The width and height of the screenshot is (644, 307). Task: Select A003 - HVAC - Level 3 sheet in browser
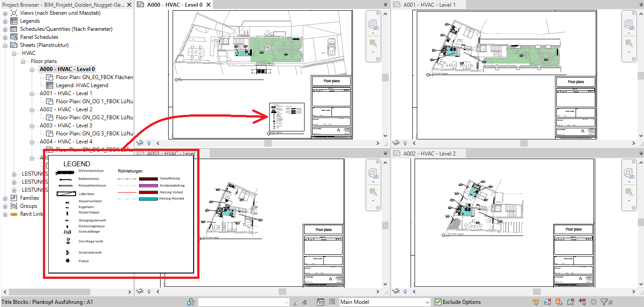coord(66,126)
